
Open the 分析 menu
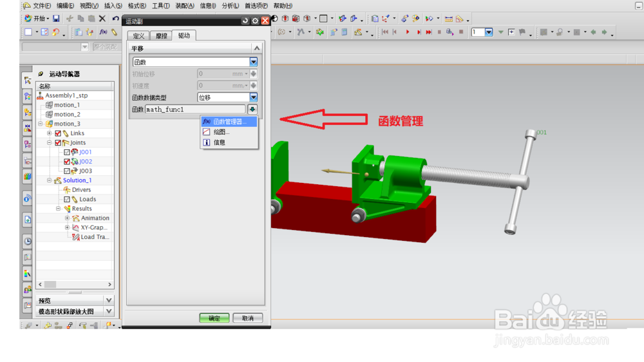pyautogui.click(x=230, y=6)
